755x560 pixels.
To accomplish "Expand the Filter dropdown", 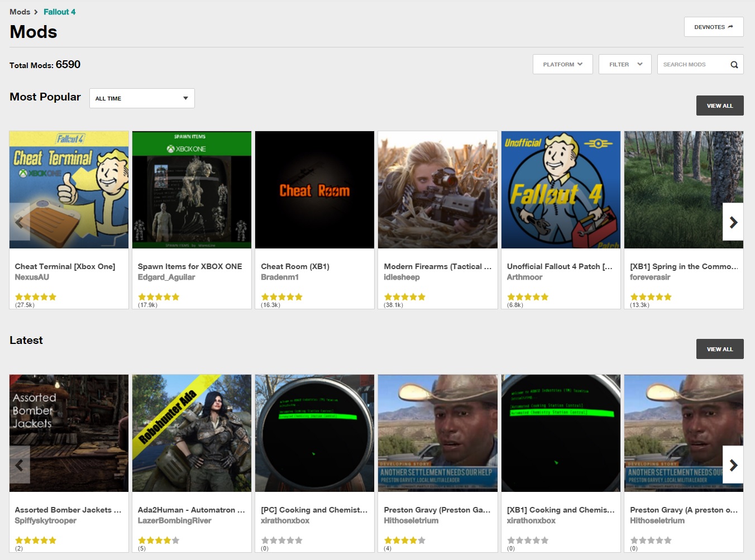I will (625, 65).
